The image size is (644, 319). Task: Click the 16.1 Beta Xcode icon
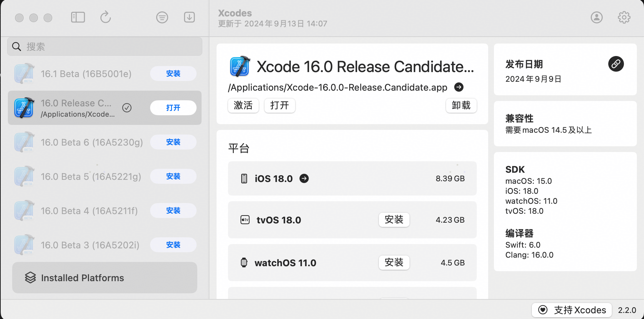[x=24, y=74]
